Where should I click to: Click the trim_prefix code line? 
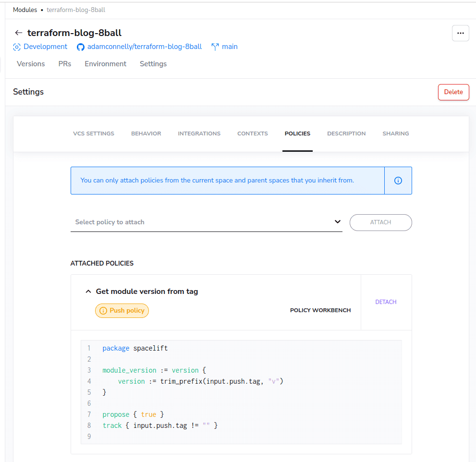point(200,381)
